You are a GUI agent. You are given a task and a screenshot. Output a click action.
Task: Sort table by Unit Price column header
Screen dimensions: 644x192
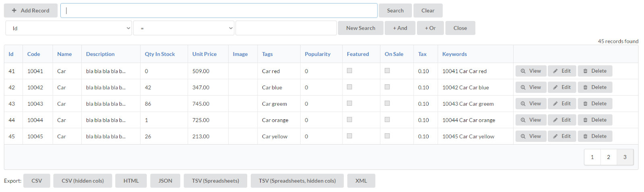[x=204, y=54]
